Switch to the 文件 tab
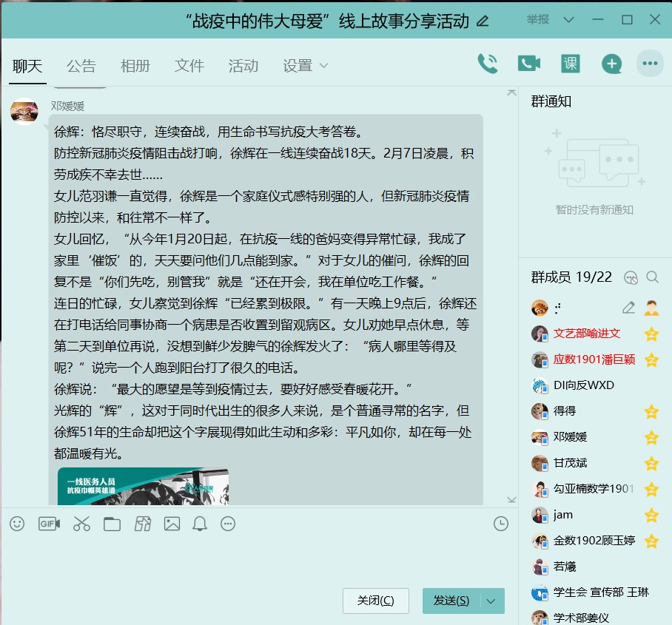The width and height of the screenshot is (672, 625). pyautogui.click(x=189, y=66)
